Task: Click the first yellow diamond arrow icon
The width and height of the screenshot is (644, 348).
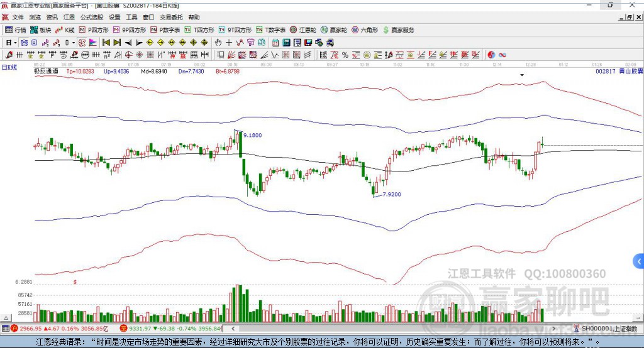Action: [x=150, y=43]
